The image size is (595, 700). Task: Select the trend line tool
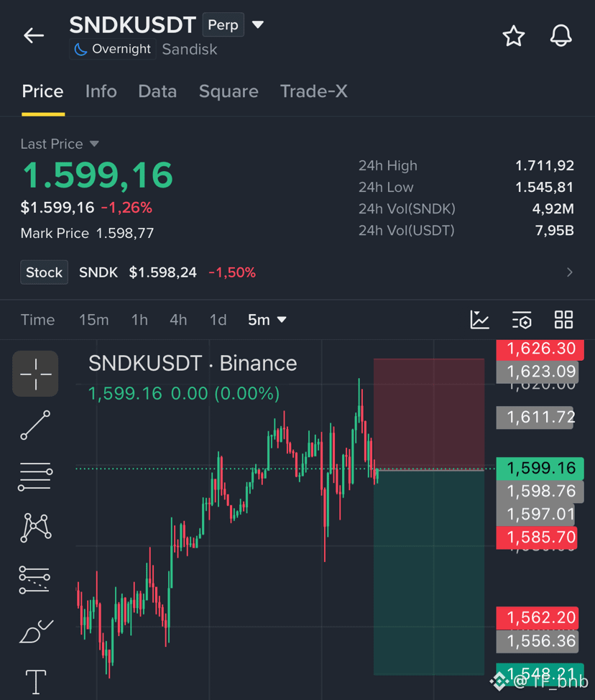35,425
